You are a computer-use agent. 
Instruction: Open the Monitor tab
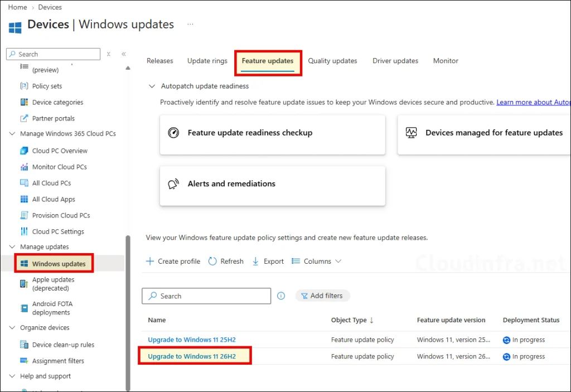pyautogui.click(x=446, y=61)
